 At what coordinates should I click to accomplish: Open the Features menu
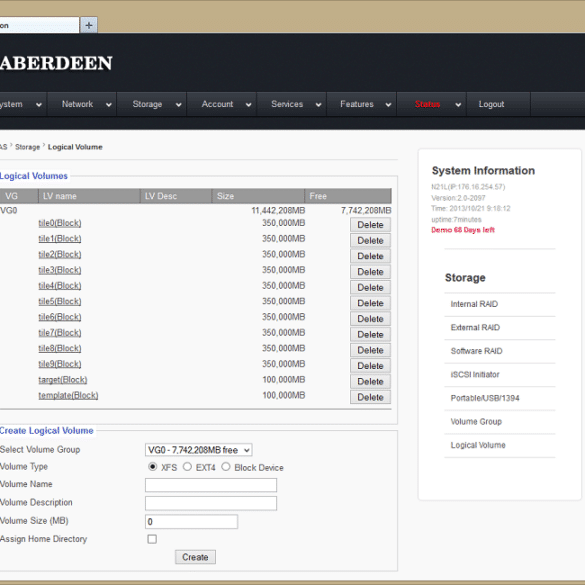click(x=357, y=104)
